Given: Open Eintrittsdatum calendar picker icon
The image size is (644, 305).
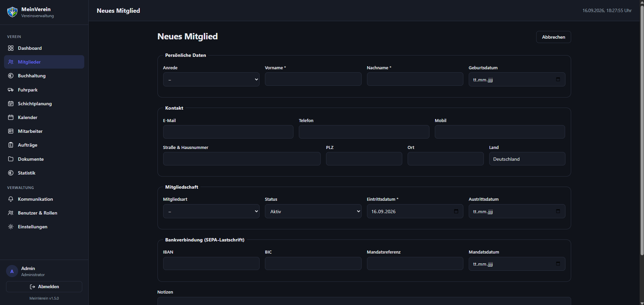Looking at the screenshot, I should tap(456, 211).
